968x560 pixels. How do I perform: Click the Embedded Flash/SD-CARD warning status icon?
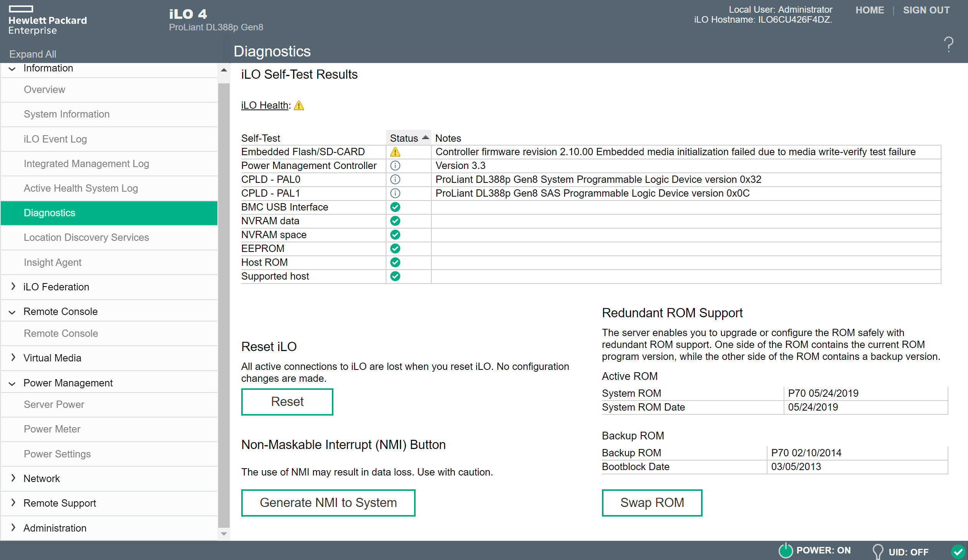click(395, 152)
